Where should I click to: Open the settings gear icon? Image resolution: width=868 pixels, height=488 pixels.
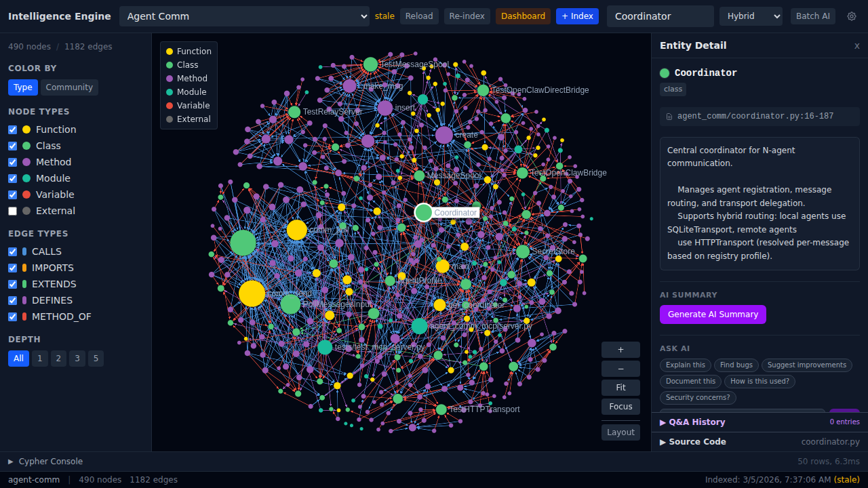(852, 16)
